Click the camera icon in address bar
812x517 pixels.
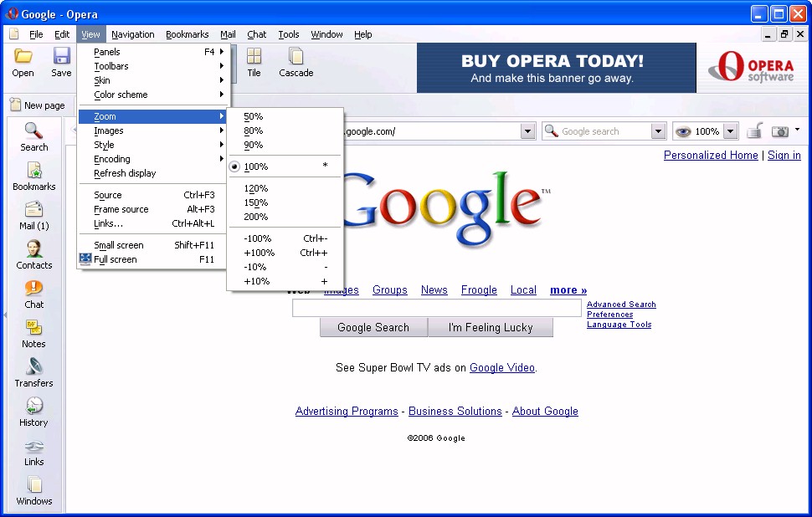pyautogui.click(x=779, y=131)
